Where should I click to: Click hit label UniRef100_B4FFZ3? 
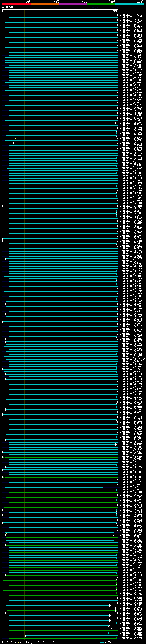tap(131, 47)
